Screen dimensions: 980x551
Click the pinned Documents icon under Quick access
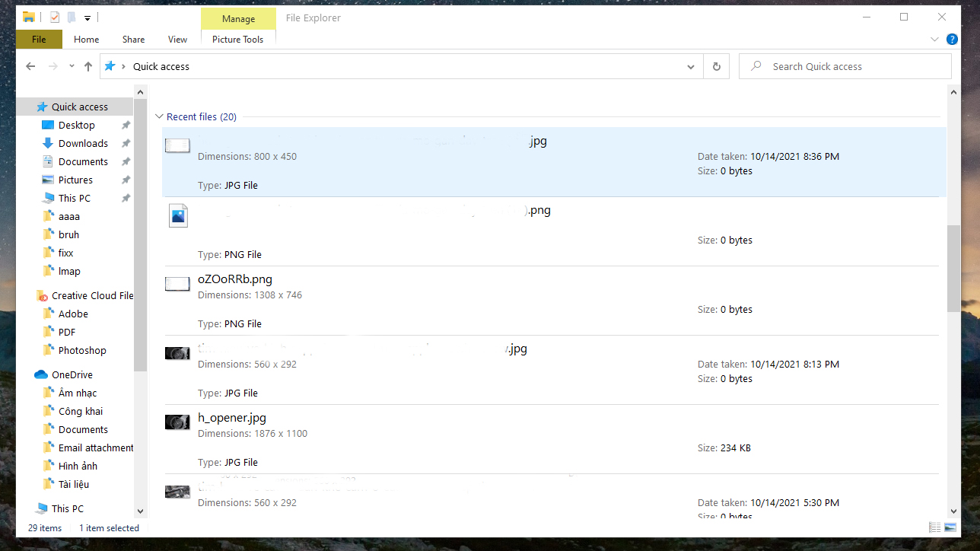point(48,161)
